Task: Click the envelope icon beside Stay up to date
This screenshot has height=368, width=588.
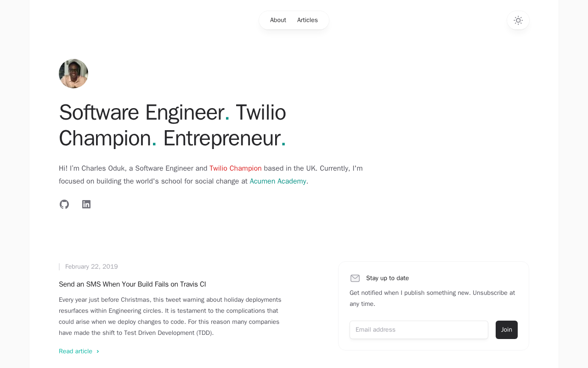Action: (355, 278)
